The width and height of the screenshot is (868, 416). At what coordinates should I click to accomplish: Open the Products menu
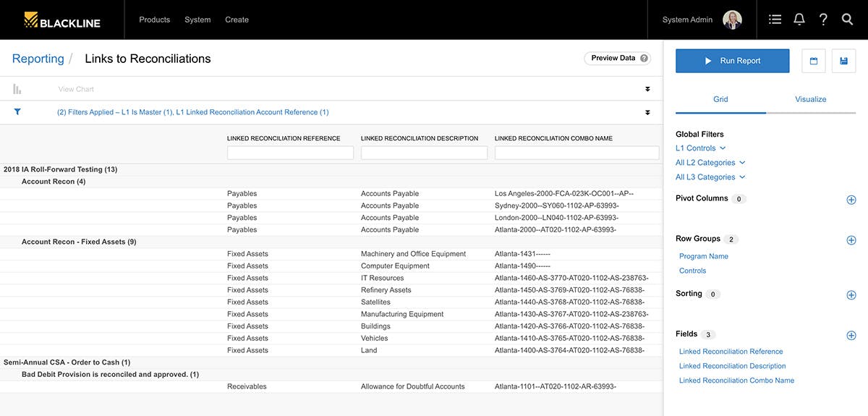154,20
